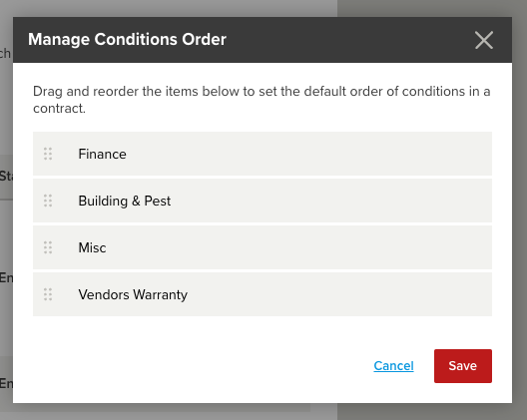Click the Vendors Warranty drag handle
Image resolution: width=527 pixels, height=420 pixels.
point(48,294)
